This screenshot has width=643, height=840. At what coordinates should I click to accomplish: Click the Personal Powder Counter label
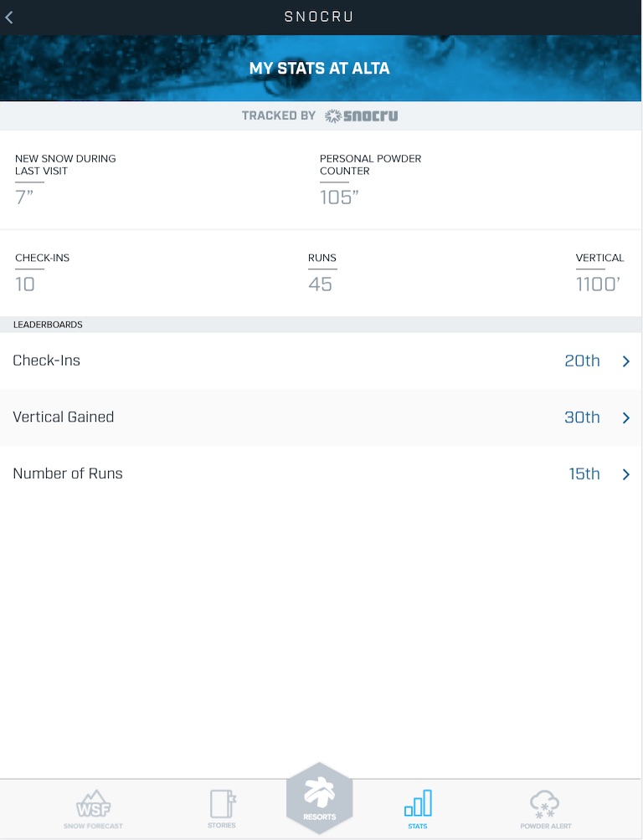[x=371, y=165]
